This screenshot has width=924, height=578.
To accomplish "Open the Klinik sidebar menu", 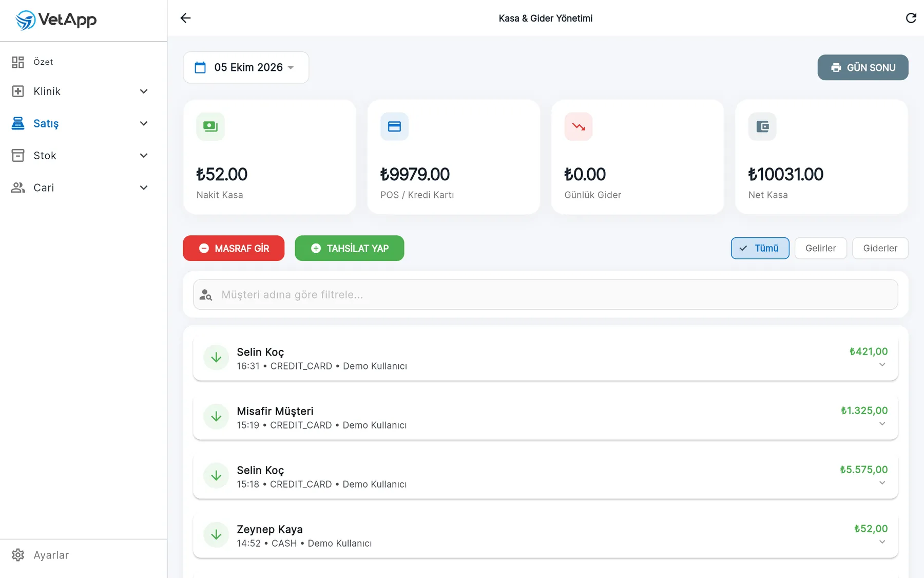I will 82,91.
